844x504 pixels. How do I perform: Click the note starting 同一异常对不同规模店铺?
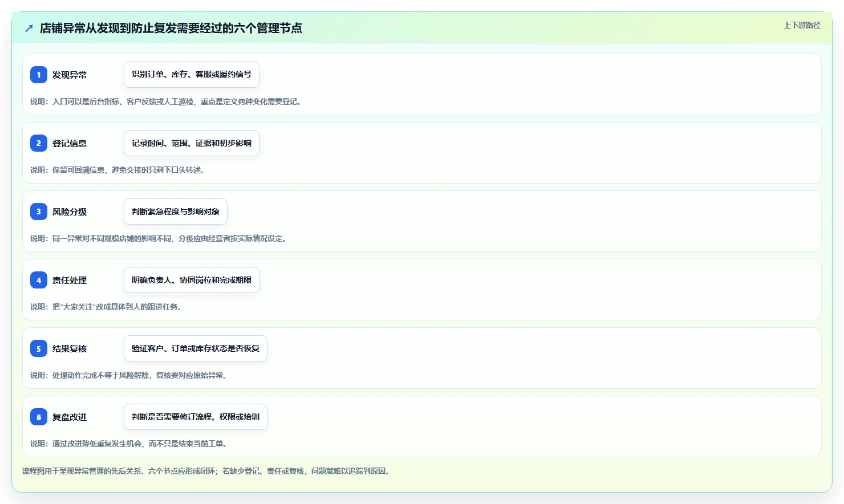tap(160, 238)
